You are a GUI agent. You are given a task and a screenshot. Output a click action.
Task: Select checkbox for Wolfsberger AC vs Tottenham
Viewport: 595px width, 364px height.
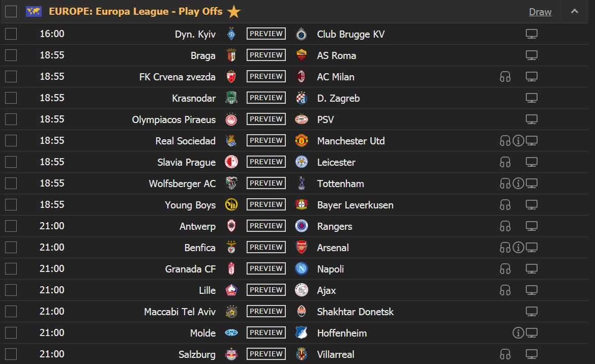click(11, 184)
